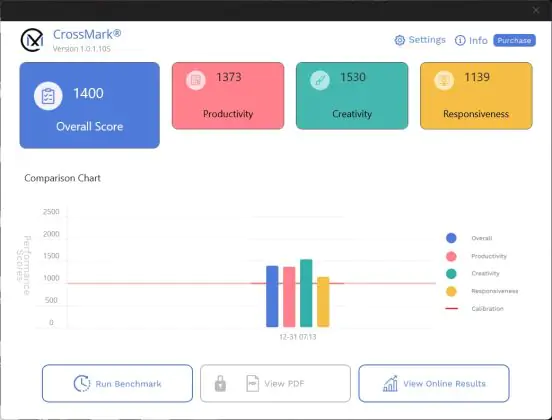Click the Calibration legend label

coord(488,308)
